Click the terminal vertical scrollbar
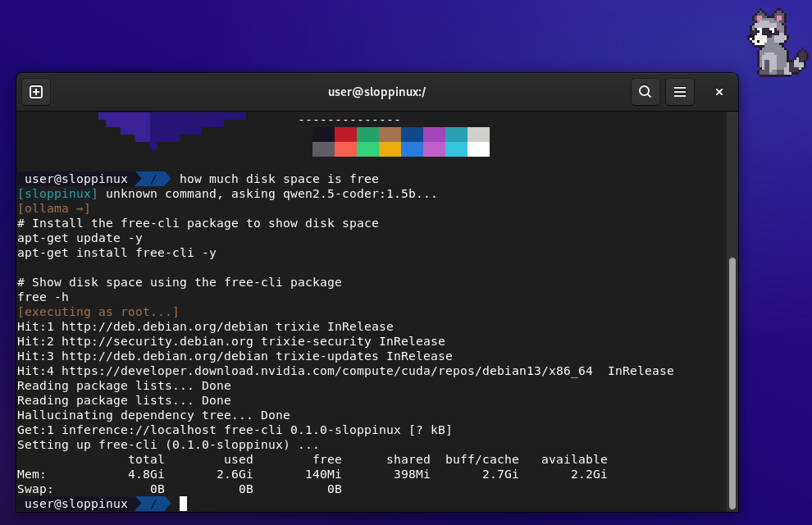 coord(732,383)
